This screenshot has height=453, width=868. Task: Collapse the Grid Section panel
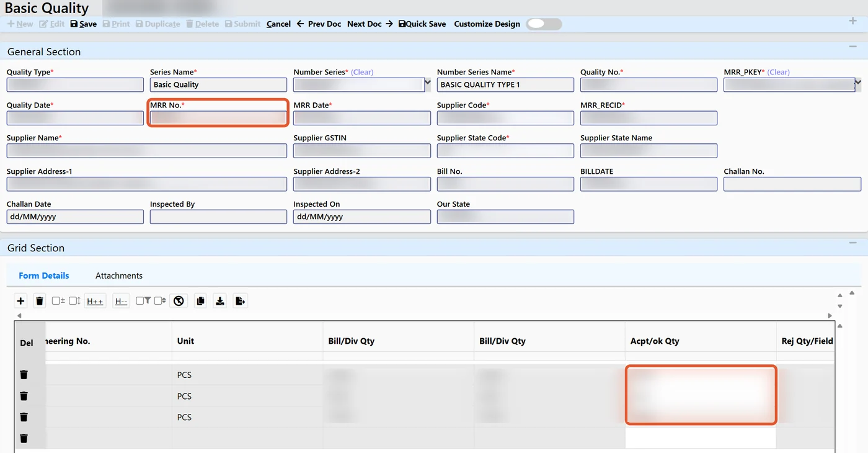pyautogui.click(x=852, y=244)
